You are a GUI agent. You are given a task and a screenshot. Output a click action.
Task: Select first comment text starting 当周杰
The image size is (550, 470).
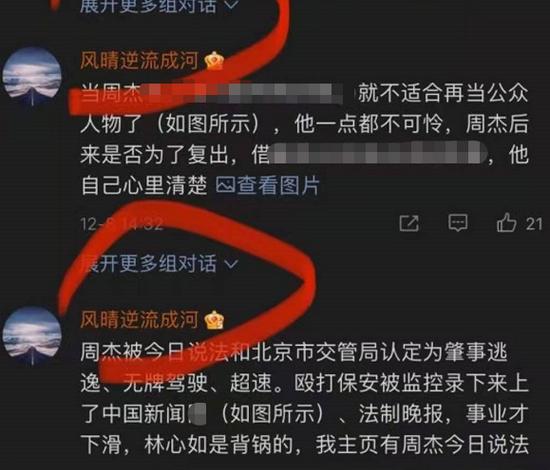pos(304,139)
